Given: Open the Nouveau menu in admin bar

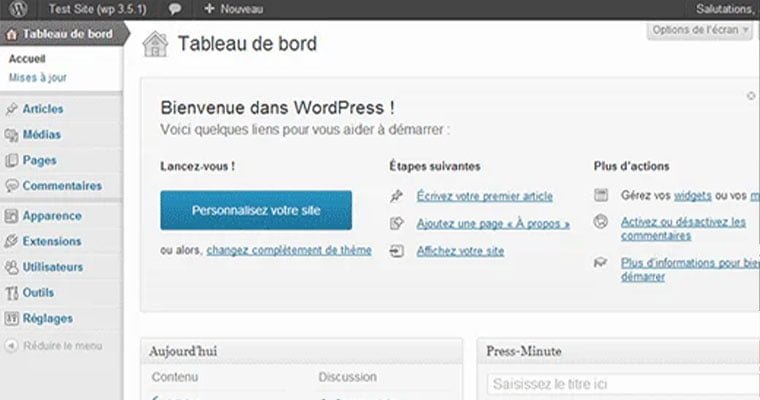Looking at the screenshot, I should [x=234, y=9].
